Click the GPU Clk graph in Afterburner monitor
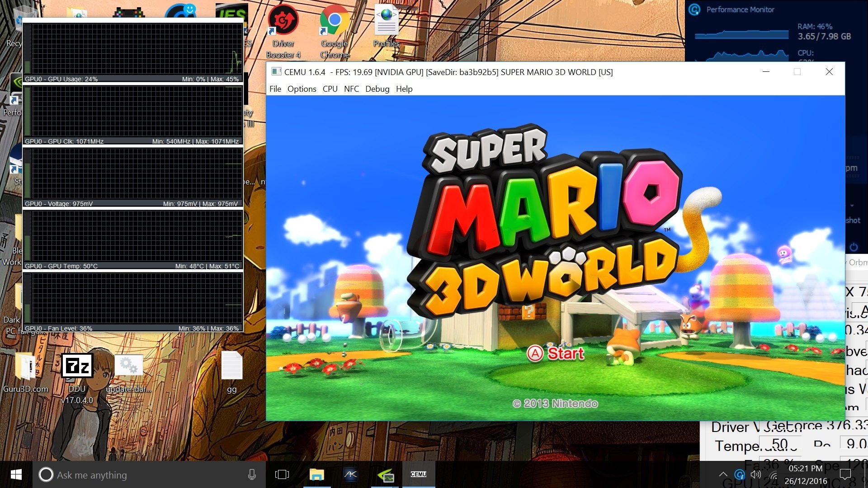 [134, 111]
